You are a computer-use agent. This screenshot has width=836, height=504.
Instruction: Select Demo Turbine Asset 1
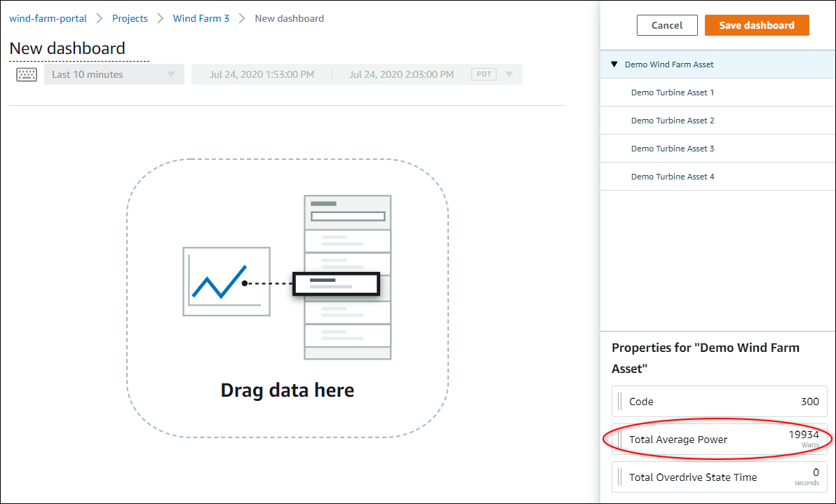pyautogui.click(x=673, y=92)
